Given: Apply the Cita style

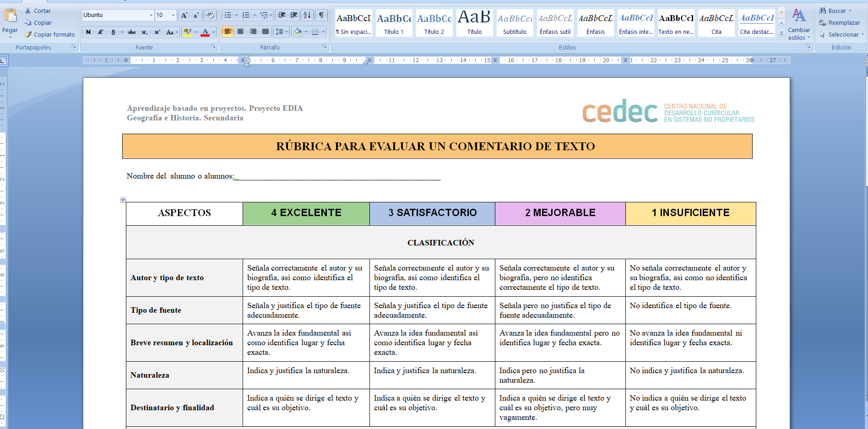Looking at the screenshot, I should (716, 23).
